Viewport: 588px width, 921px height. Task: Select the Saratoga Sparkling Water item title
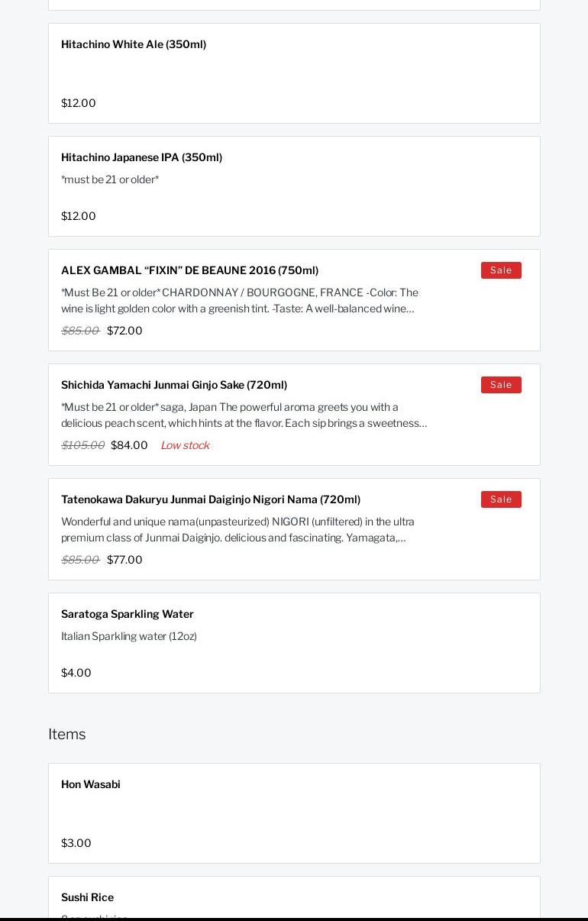[128, 614]
